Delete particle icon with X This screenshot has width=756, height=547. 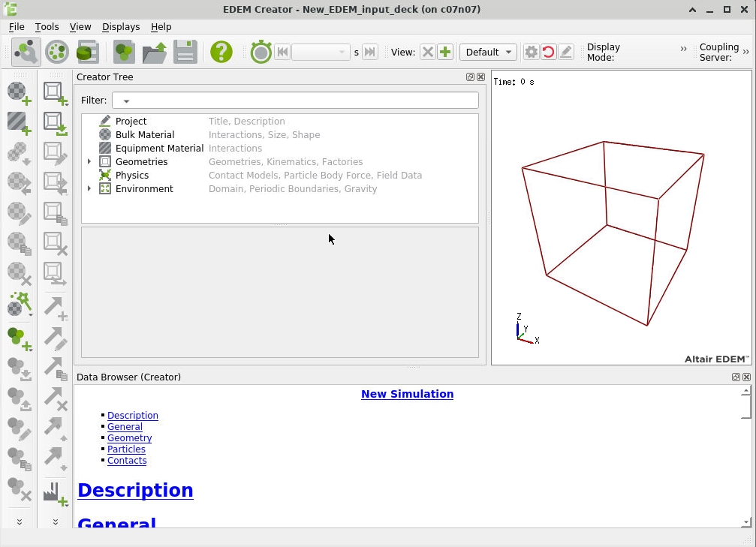20,489
